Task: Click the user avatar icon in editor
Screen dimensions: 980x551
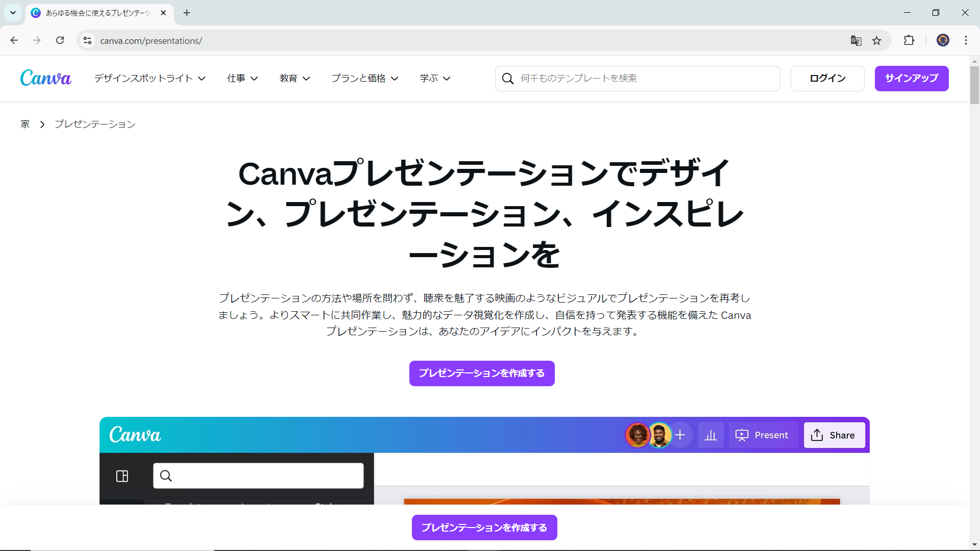Action: [638, 435]
